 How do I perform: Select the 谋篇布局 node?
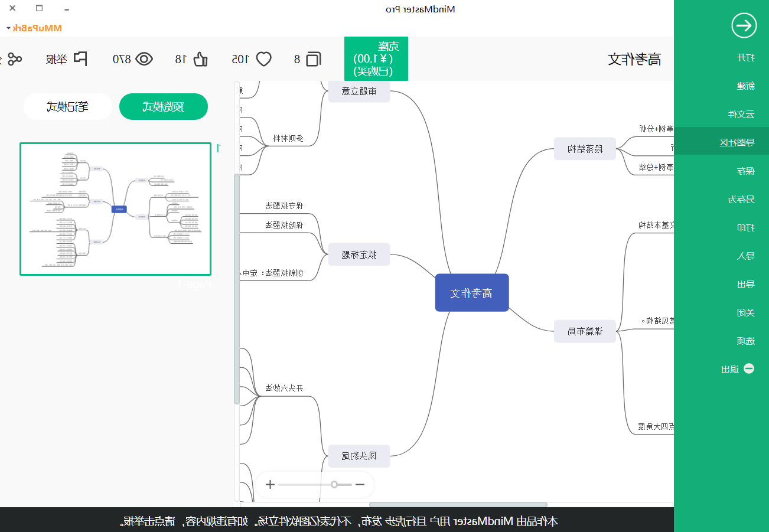pos(585,331)
